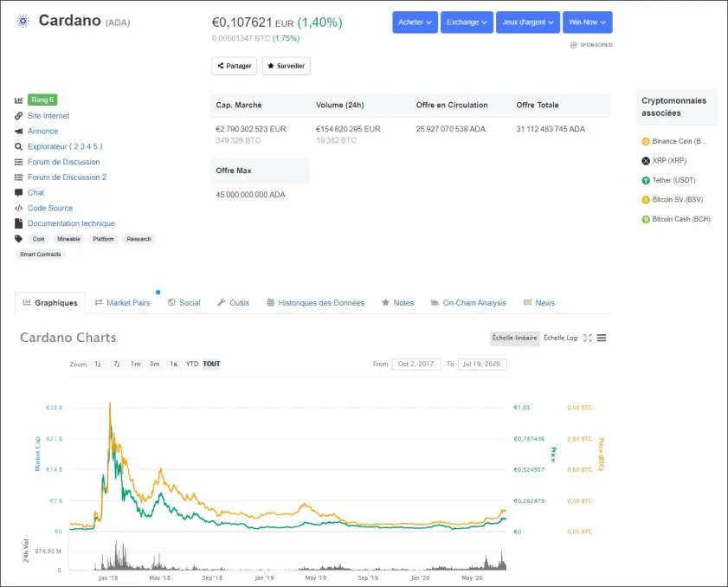Switch to Notes tab
The width and height of the screenshot is (728, 587).
click(397, 303)
